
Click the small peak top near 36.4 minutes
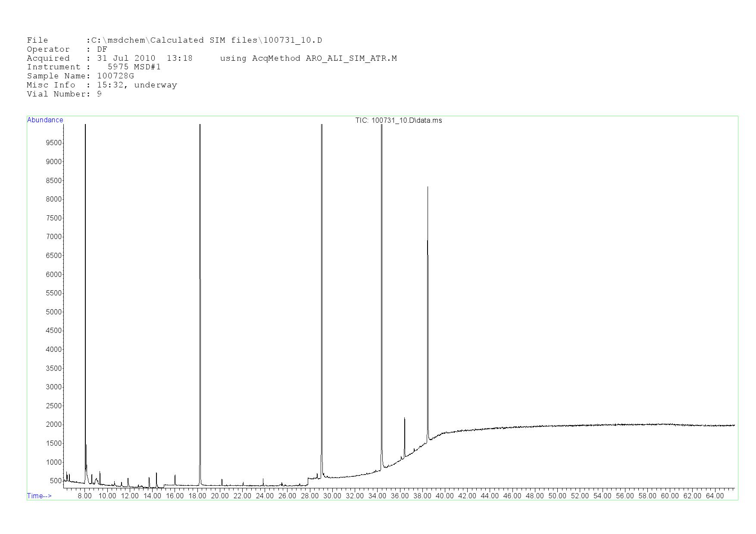[404, 418]
